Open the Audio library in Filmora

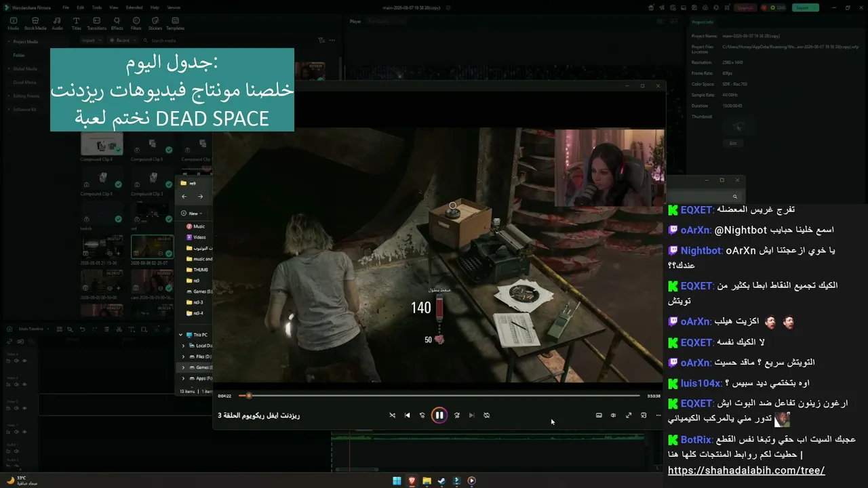(x=57, y=24)
